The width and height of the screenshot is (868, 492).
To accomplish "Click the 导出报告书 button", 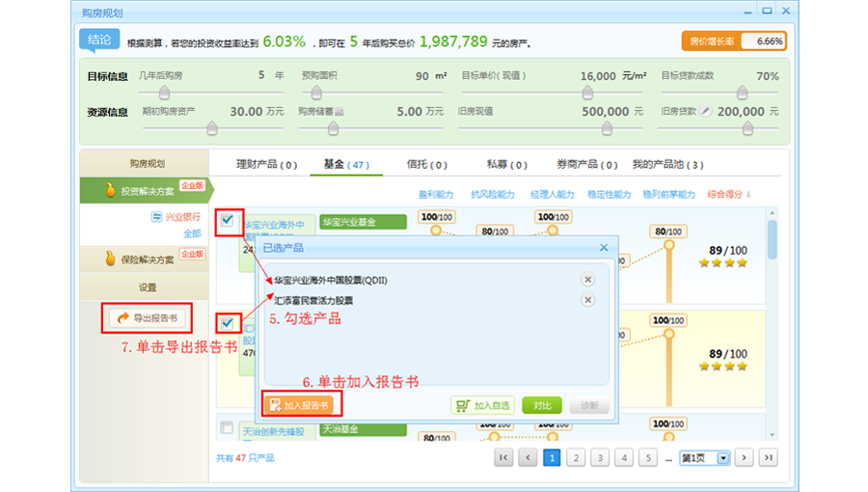I will 146,317.
